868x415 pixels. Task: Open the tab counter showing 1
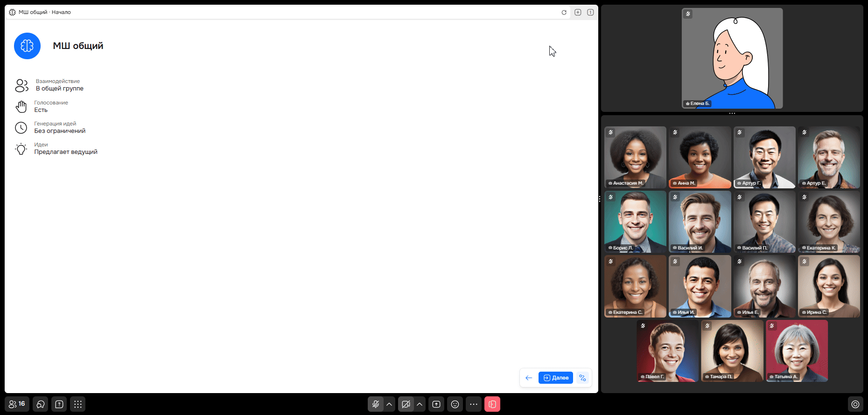click(590, 13)
